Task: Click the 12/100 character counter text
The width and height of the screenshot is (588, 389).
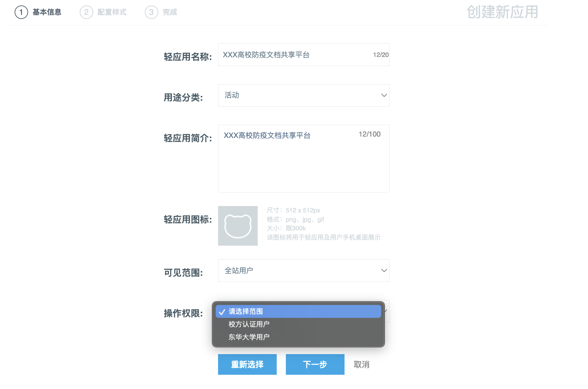Action: [370, 134]
